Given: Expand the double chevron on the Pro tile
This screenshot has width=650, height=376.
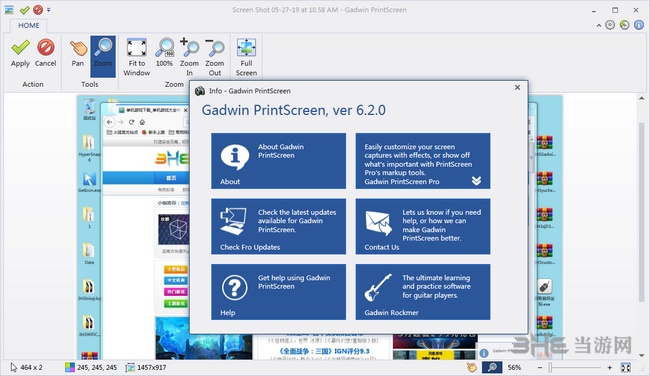Looking at the screenshot, I should point(476,180).
